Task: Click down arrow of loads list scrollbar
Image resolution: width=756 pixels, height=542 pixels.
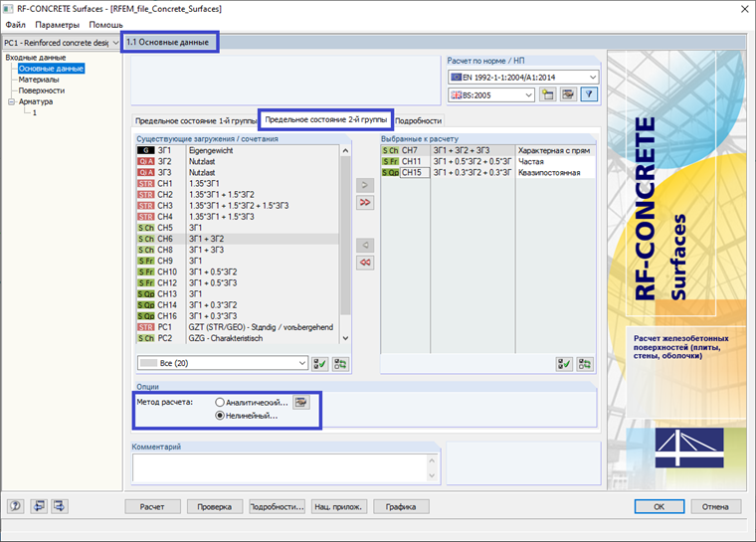Action: (x=345, y=338)
